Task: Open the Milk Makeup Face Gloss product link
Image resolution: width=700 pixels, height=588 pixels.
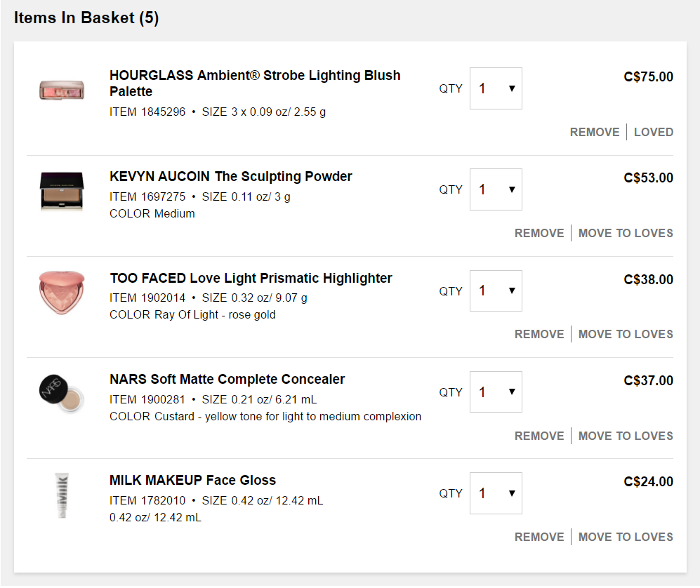Action: click(x=193, y=480)
